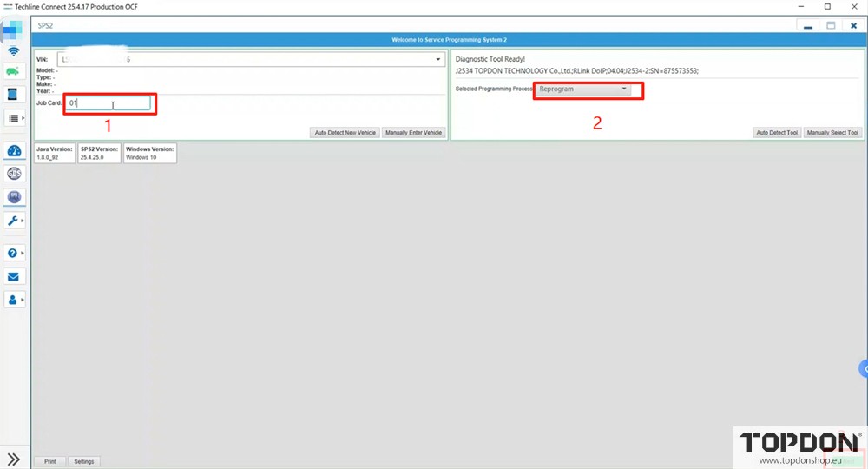Expand the list icon submenu arrow

pyautogui.click(x=23, y=118)
